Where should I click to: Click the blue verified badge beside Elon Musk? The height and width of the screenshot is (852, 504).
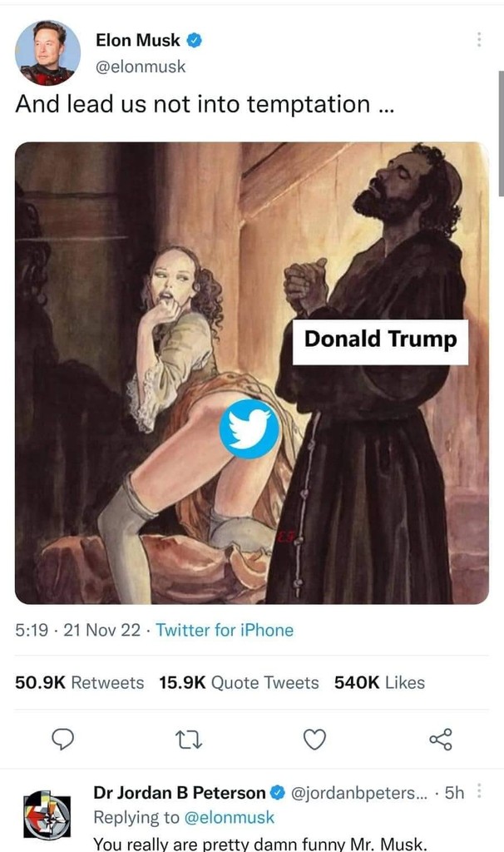tap(195, 40)
